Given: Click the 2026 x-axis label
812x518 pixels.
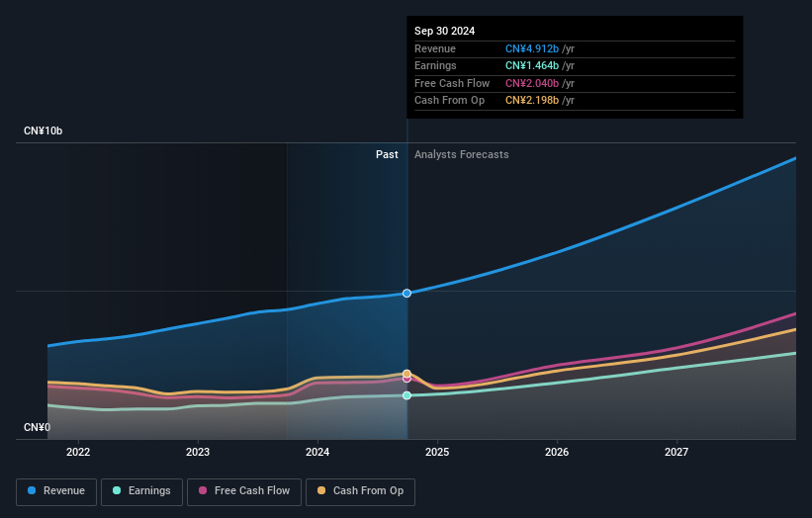Looking at the screenshot, I should tap(557, 452).
